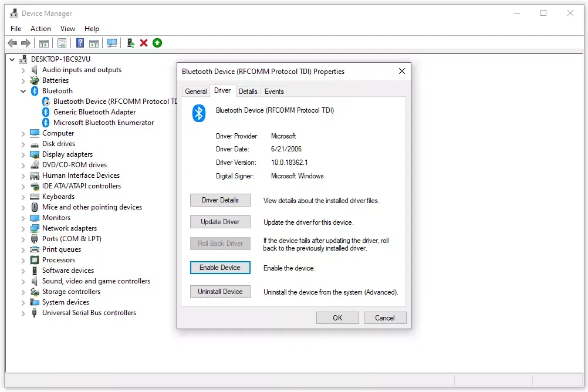
Task: Scan for hardware changes via monitor icon
Action: pos(111,43)
